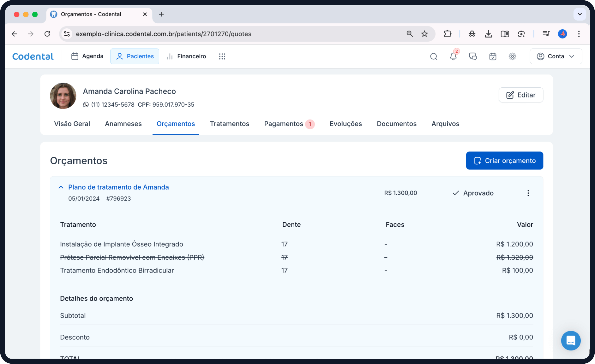Image resolution: width=595 pixels, height=364 pixels.
Task: Open the chat messages icon in header
Action: tap(473, 56)
